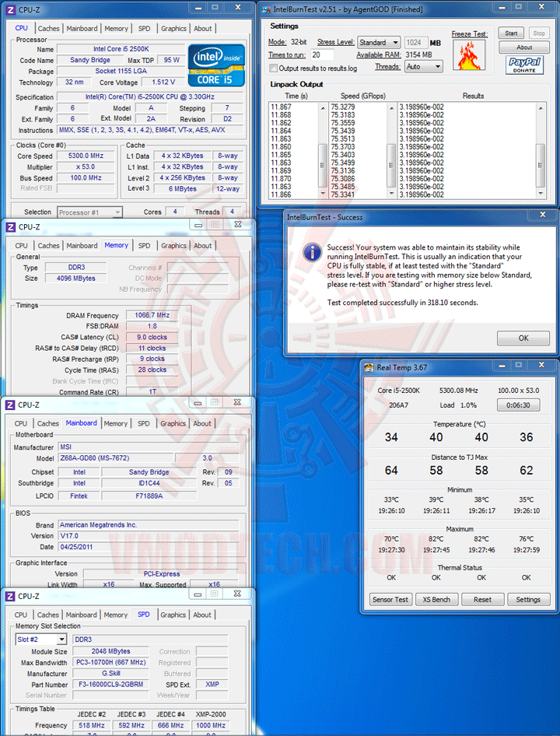Image resolution: width=560 pixels, height=736 pixels.
Task: Click the Stop button in IntelBurnTest
Action: (539, 33)
